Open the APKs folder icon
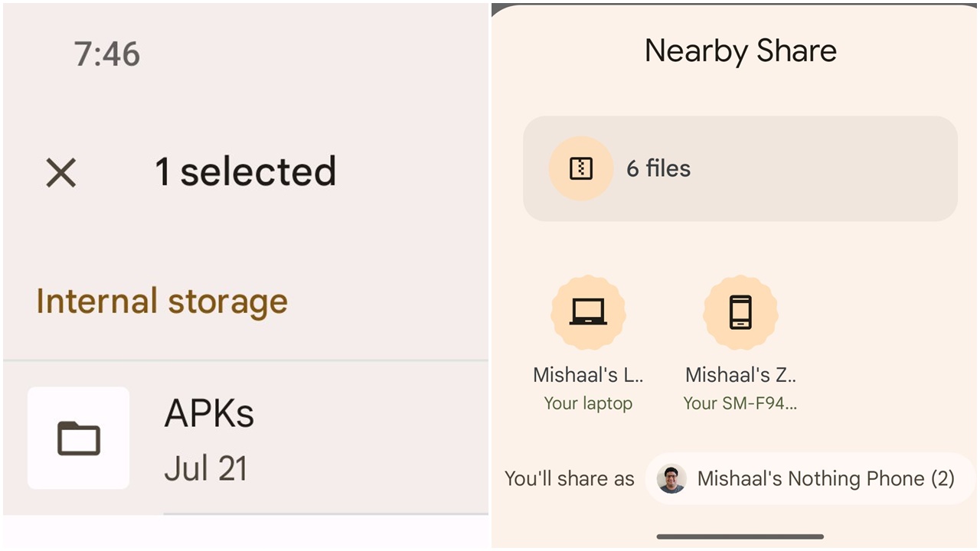This screenshot has width=980, height=551. pos(77,437)
